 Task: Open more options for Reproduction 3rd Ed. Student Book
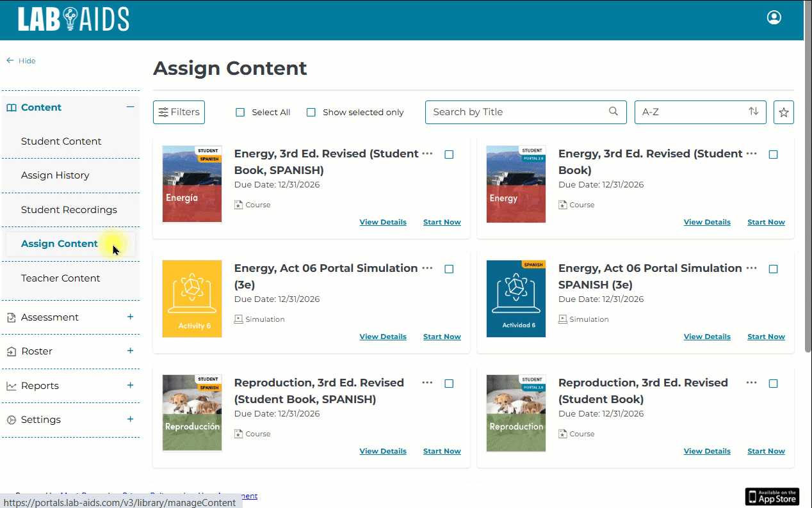click(x=752, y=383)
